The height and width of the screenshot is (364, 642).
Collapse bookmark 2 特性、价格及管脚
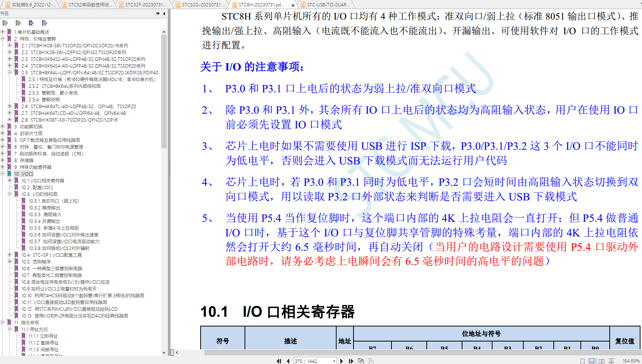tap(3, 39)
